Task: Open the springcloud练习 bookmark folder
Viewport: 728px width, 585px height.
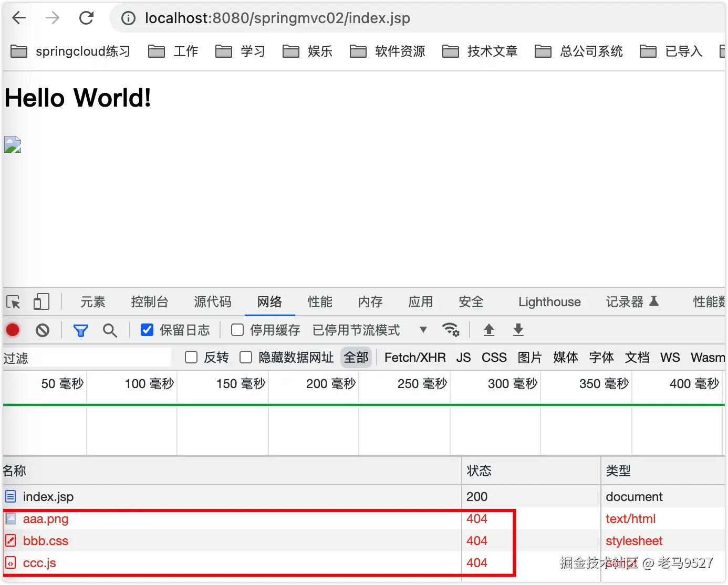Action: click(x=70, y=51)
